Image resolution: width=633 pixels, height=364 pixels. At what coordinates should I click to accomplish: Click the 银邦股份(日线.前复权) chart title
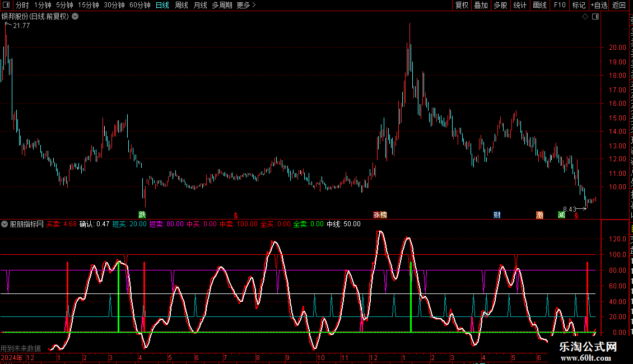35,17
